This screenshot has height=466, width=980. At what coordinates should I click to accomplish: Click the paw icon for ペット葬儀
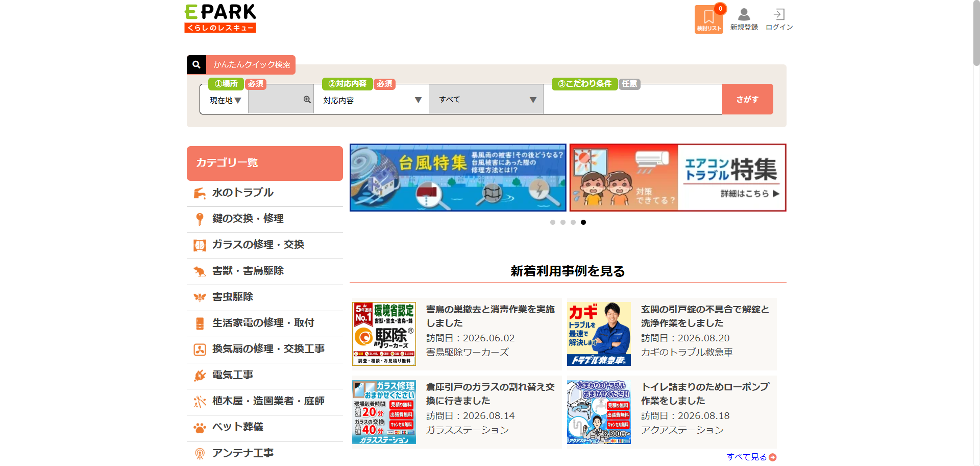(200, 428)
